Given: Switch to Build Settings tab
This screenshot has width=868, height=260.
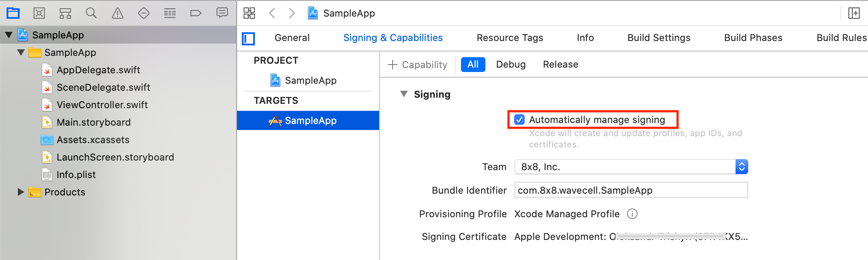Looking at the screenshot, I should pyautogui.click(x=659, y=38).
